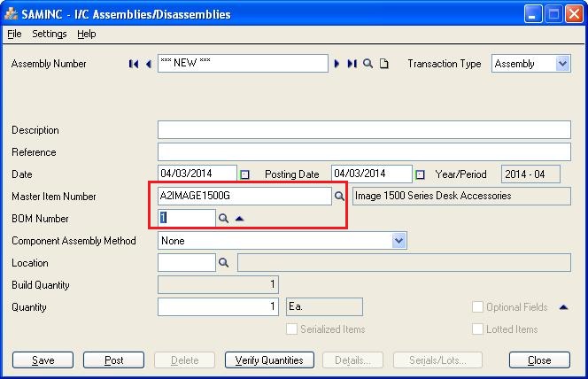The height and width of the screenshot is (379, 588).
Task: Click Image 1500 Series Desk Accessories text
Action: [x=433, y=196]
